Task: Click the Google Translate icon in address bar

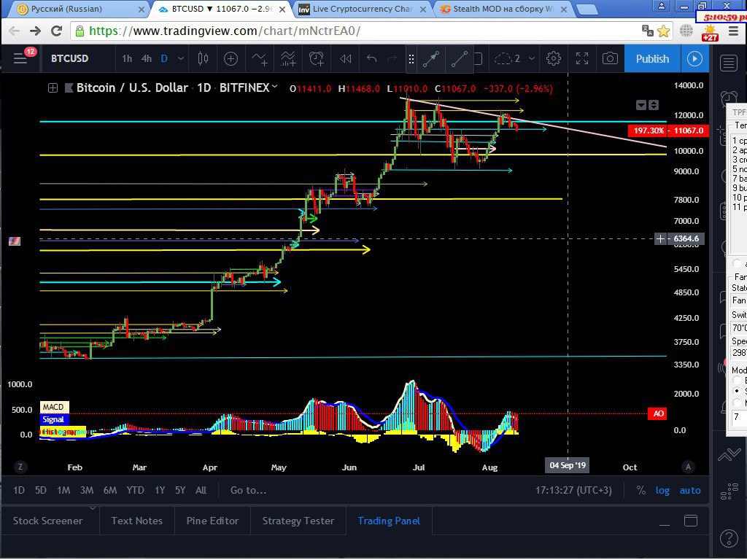Action: coord(648,31)
